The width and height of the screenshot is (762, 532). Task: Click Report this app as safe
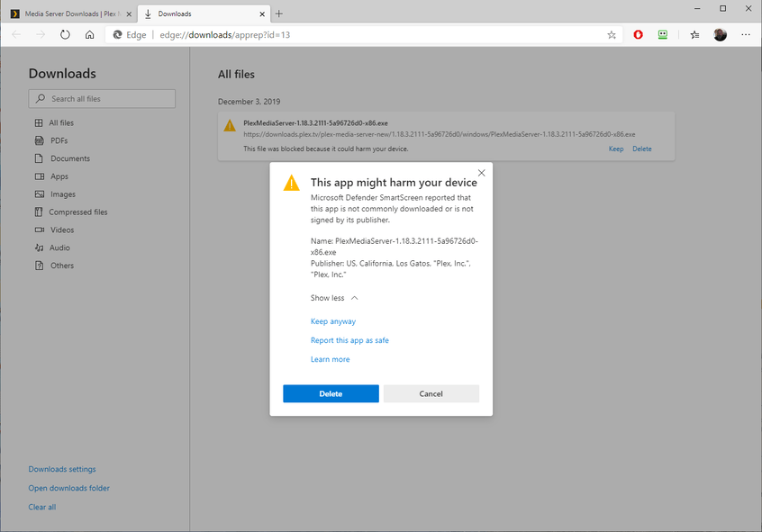[349, 340]
